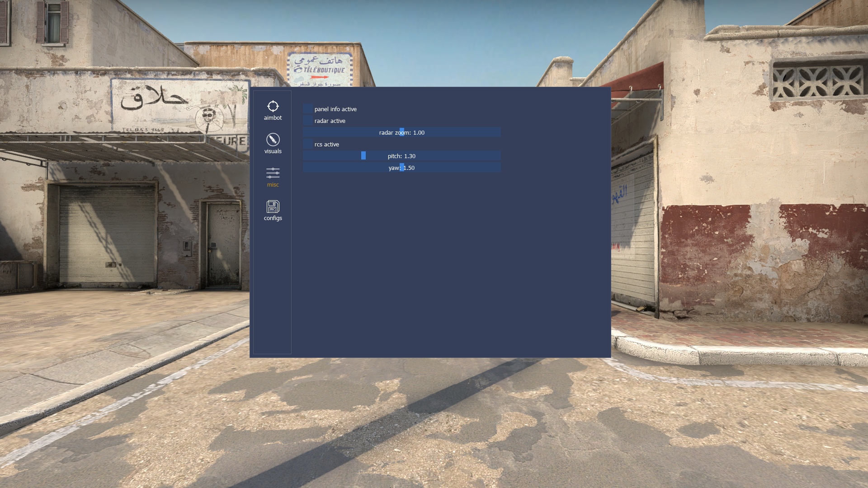This screenshot has width=868, height=488.
Task: Click the yaw slider's blue handle
Action: [x=402, y=168]
